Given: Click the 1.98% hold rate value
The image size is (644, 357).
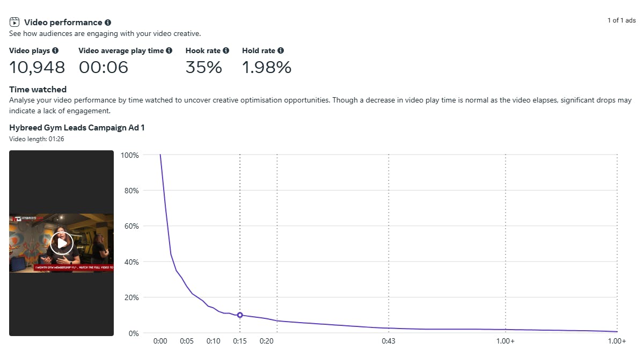Looking at the screenshot, I should click(266, 68).
